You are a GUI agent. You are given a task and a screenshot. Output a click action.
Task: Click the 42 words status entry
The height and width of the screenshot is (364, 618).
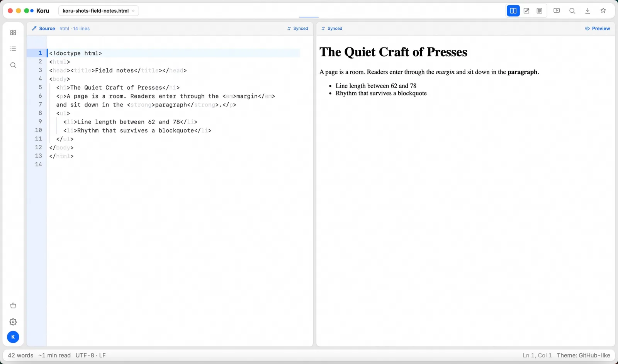[x=20, y=356]
